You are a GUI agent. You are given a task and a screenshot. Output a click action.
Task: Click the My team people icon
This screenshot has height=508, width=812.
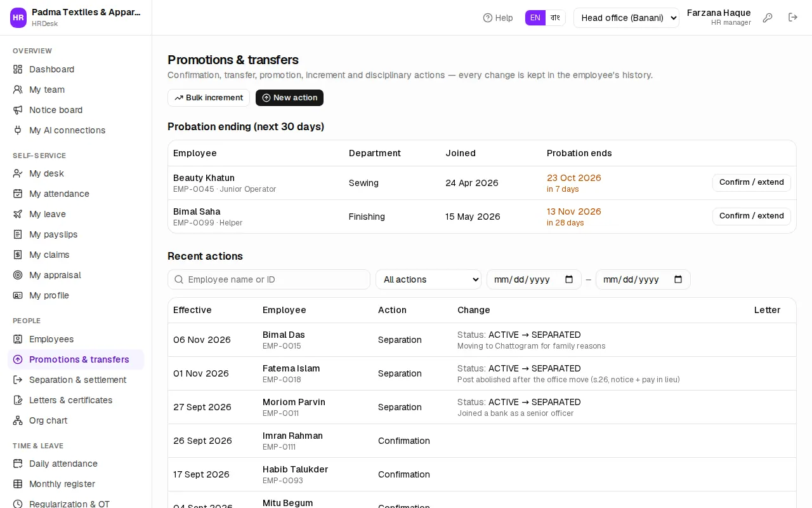coord(18,90)
